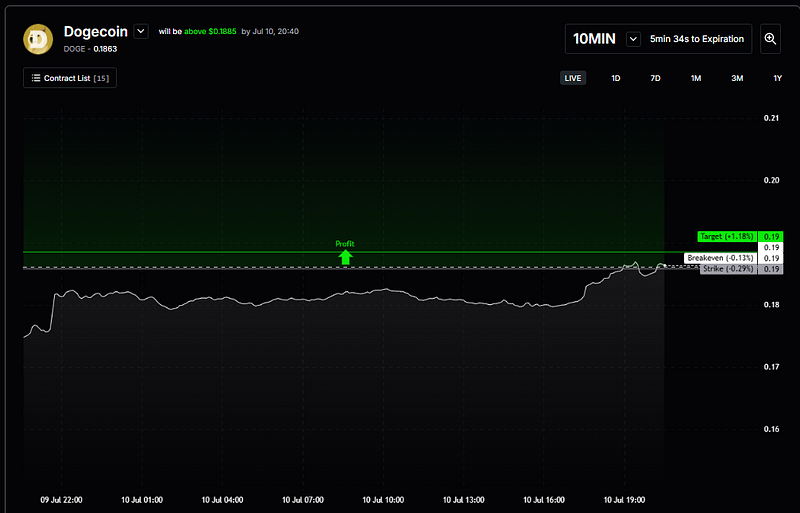Click the green Target price line

200,252
